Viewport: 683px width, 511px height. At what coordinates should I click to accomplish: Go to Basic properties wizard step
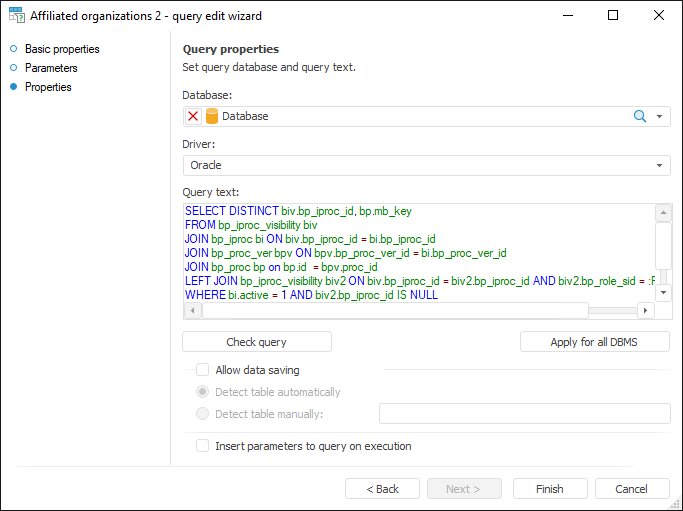62,49
